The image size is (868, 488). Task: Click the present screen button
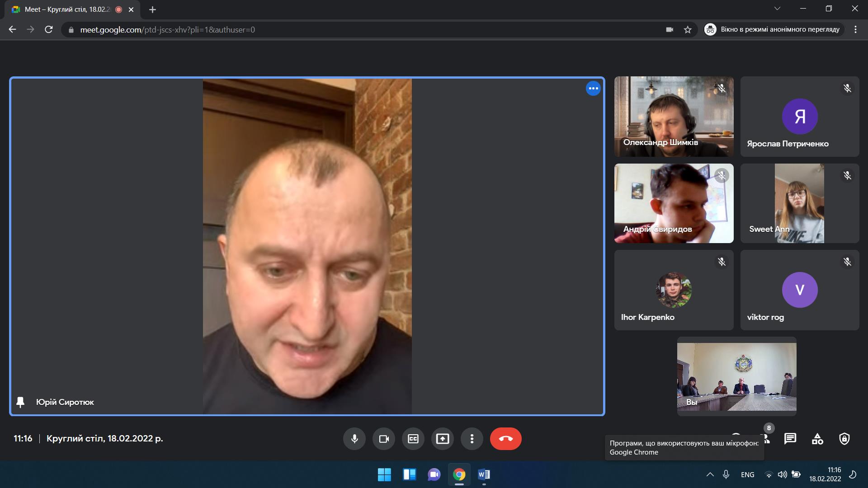(x=443, y=439)
